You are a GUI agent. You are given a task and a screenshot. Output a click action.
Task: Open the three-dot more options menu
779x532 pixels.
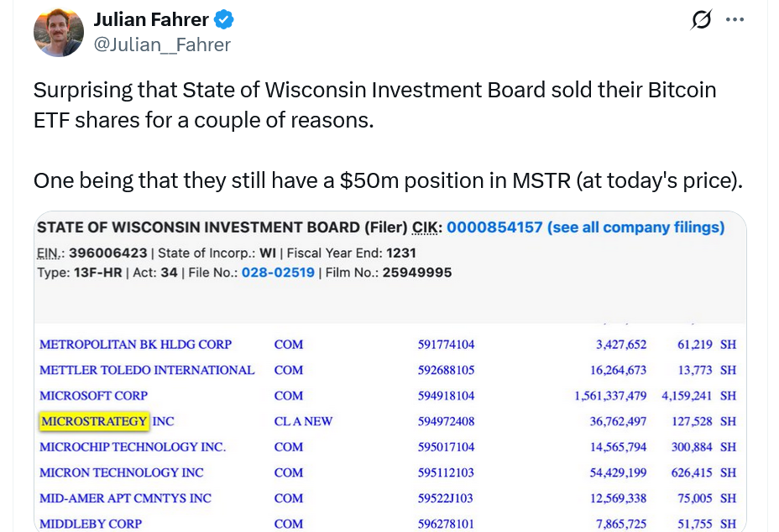pyautogui.click(x=735, y=20)
